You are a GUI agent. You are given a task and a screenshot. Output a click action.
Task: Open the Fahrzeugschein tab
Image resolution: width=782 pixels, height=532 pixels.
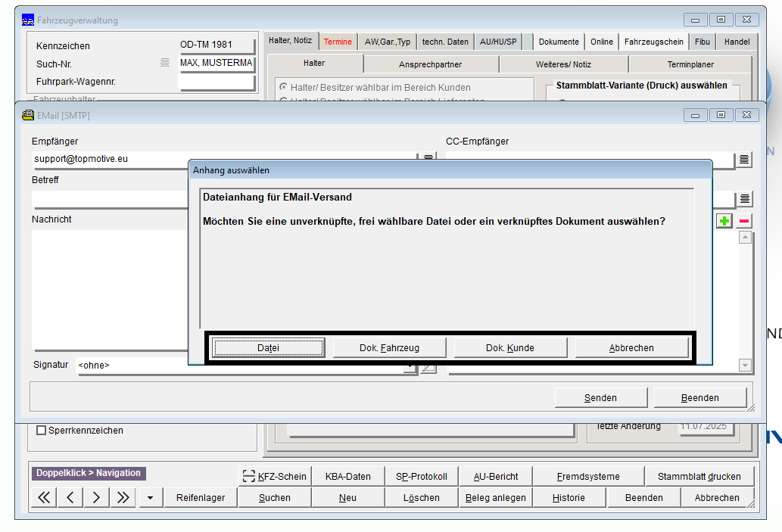(x=654, y=42)
